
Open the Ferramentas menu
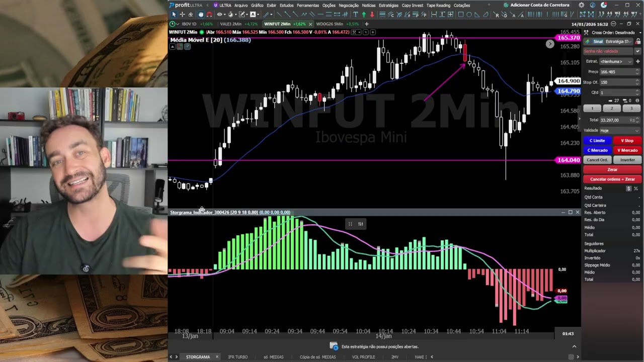[308, 5]
